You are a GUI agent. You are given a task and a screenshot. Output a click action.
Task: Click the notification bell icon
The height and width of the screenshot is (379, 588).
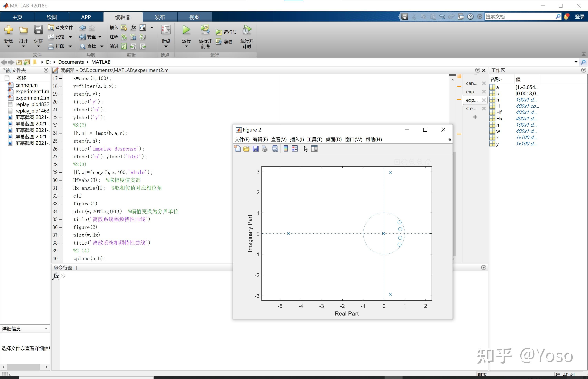point(566,16)
